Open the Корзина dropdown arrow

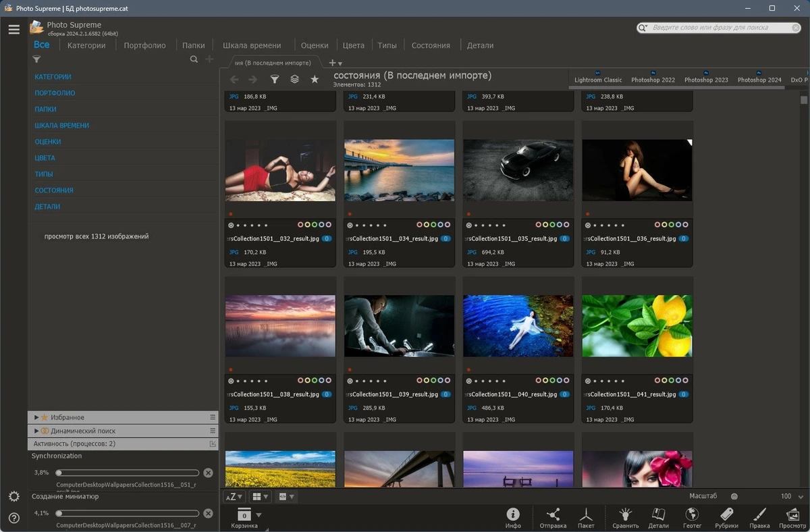coord(259,514)
